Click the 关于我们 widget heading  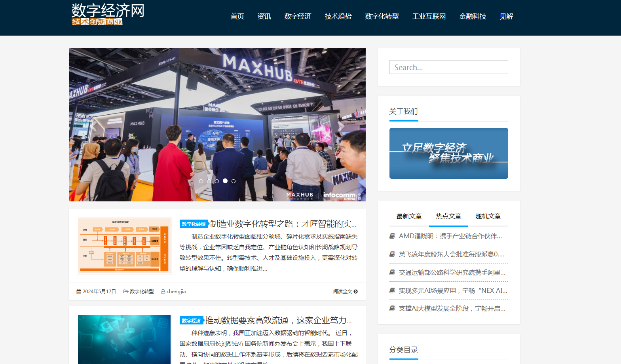403,112
